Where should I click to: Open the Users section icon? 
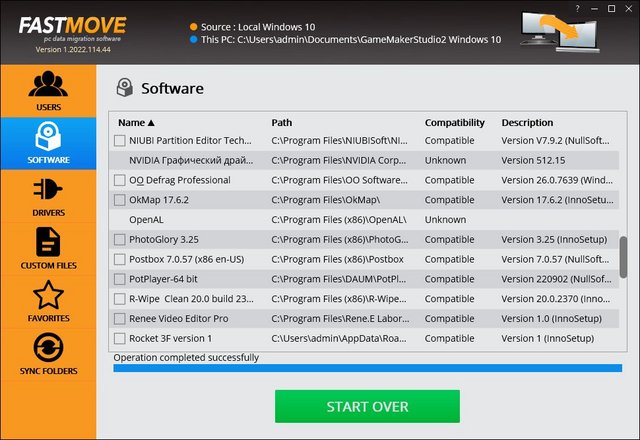point(48,84)
